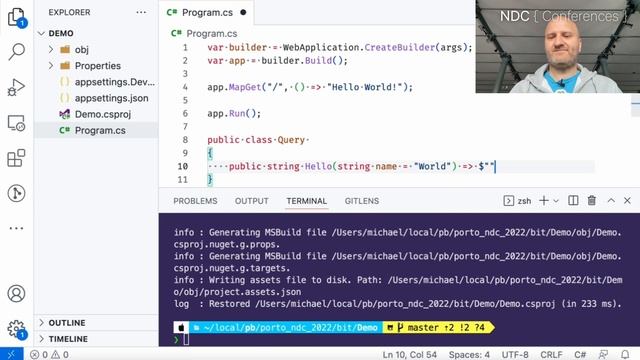
Task: Open notifications bell in status bar
Action: pos(625,354)
